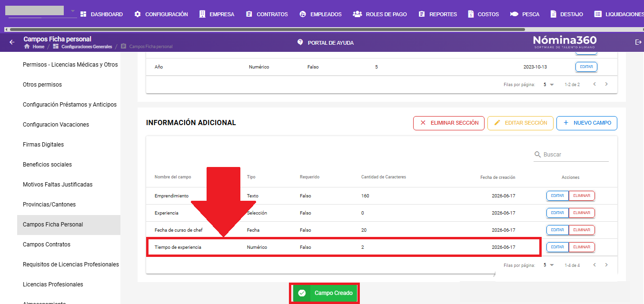Click the Pesca fish icon
This screenshot has height=304, width=644.
(x=514, y=14)
